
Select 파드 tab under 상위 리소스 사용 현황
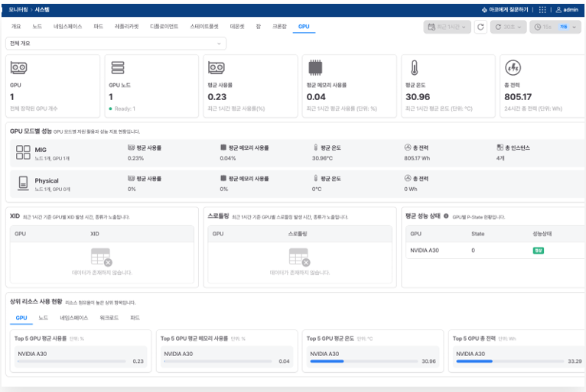point(135,318)
